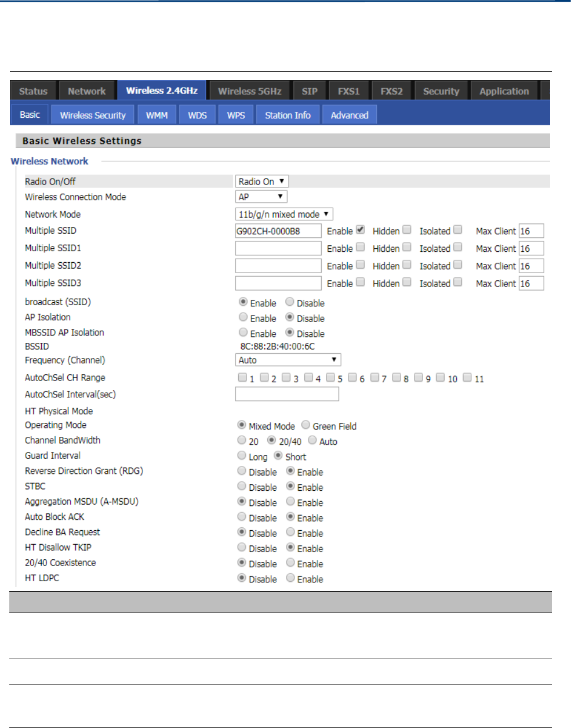
Task: Click the Multiple SSID3 name field
Action: [x=278, y=283]
